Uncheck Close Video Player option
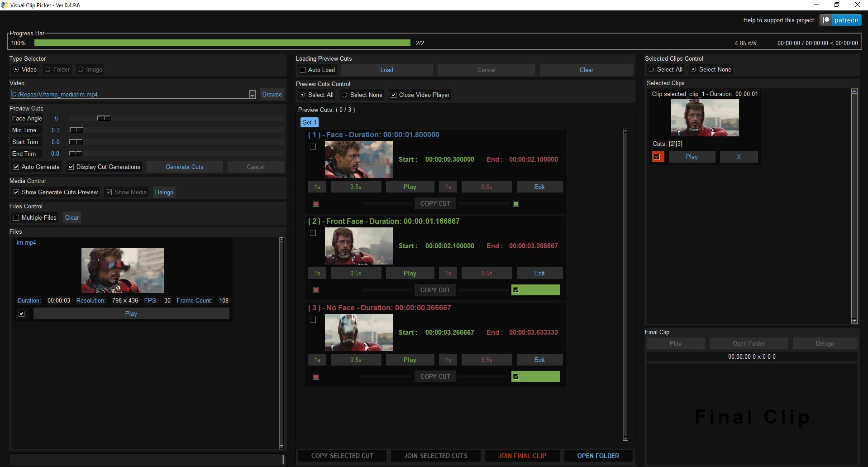868x467 pixels. pyautogui.click(x=394, y=95)
